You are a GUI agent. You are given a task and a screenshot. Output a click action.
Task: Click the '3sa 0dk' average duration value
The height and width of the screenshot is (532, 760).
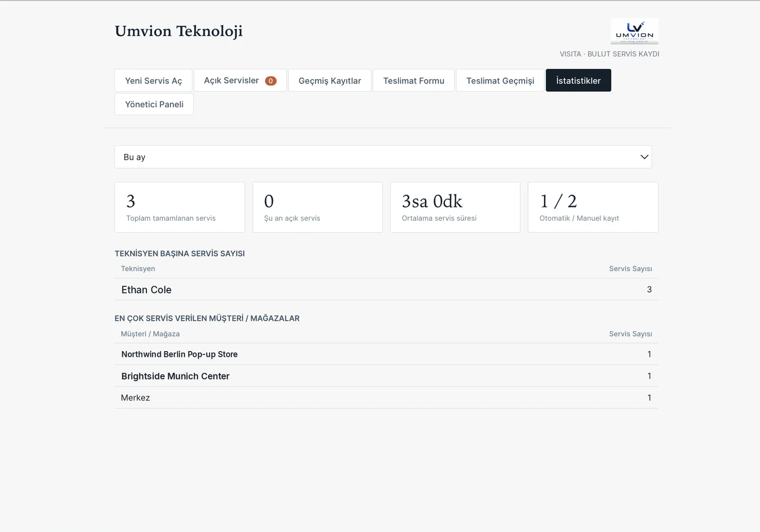point(432,201)
